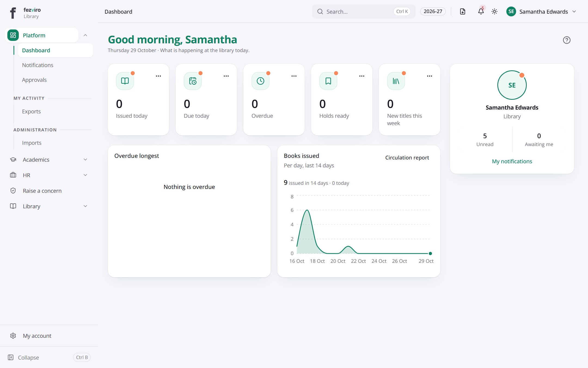The image size is (588, 368).
Task: Click the Platform grid icon
Action: pyautogui.click(x=13, y=35)
